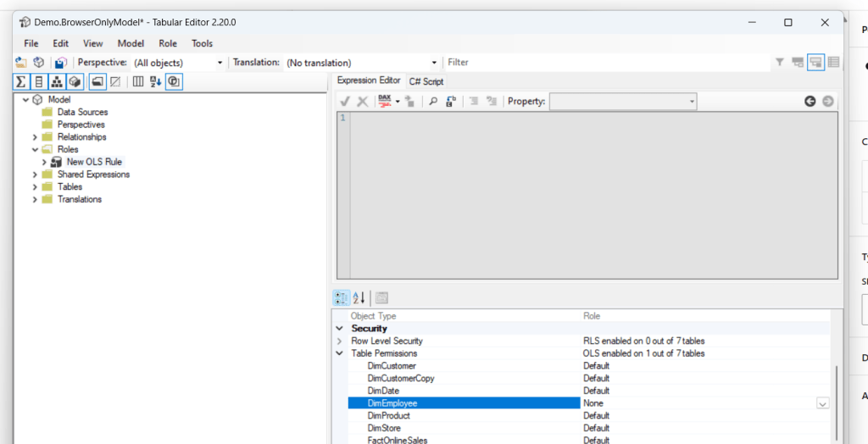The width and height of the screenshot is (868, 444).
Task: Toggle the display folders button
Action: pos(97,82)
